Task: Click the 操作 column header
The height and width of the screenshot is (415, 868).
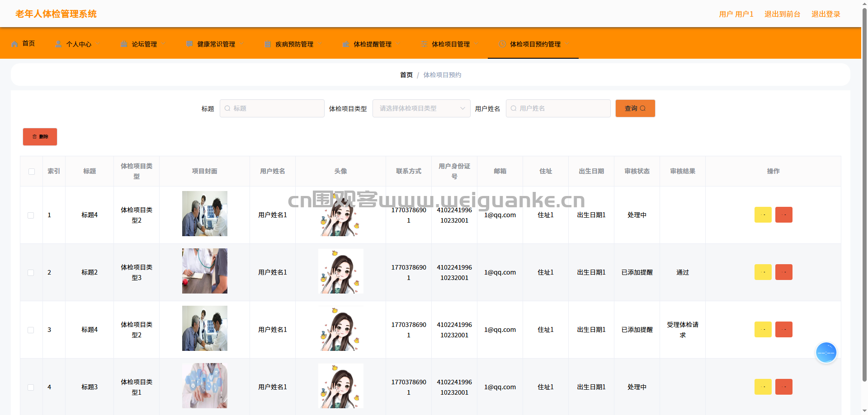Action: tap(773, 171)
